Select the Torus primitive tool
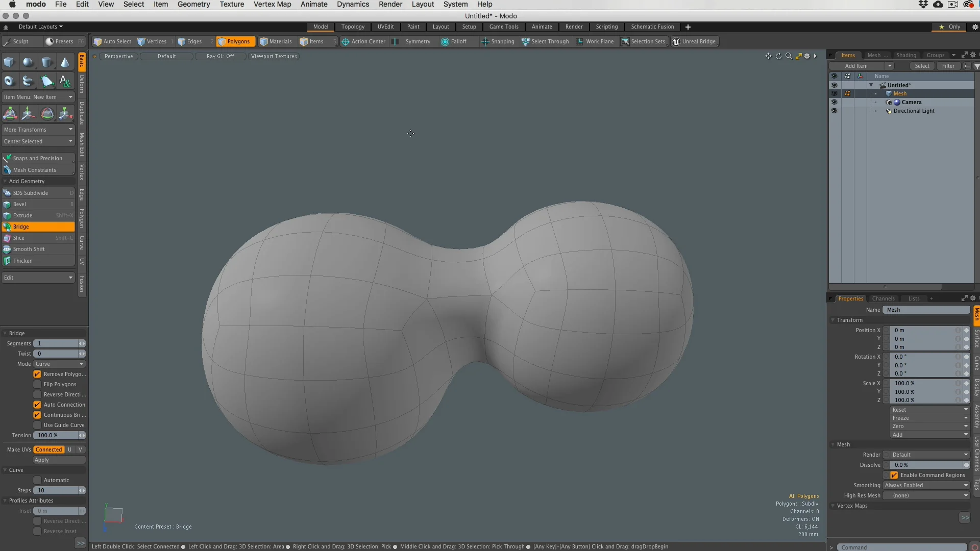 [9, 81]
